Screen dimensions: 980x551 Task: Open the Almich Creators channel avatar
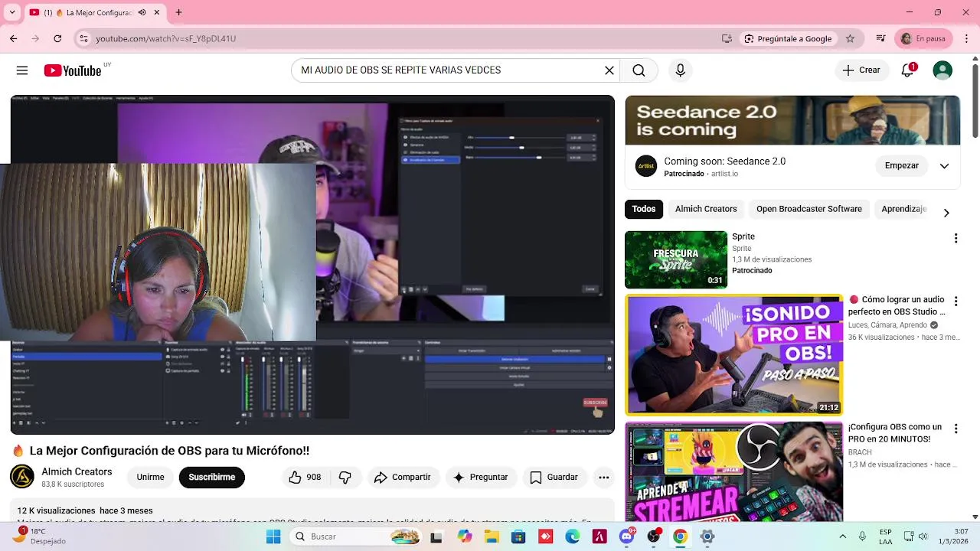coord(22,477)
